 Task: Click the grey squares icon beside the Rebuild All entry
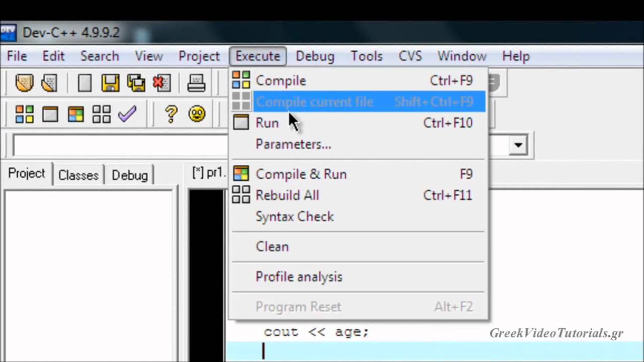coord(241,195)
